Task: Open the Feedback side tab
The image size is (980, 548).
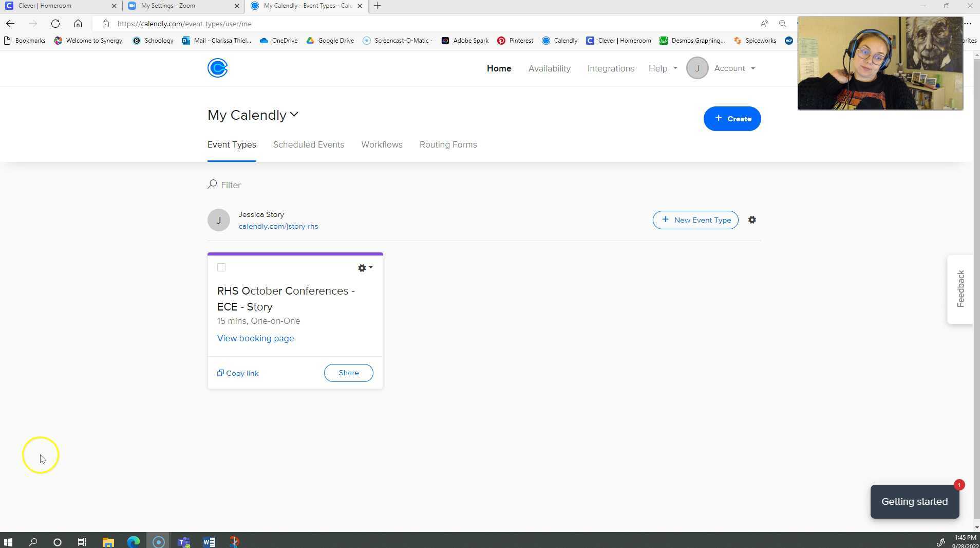Action: pos(960,289)
